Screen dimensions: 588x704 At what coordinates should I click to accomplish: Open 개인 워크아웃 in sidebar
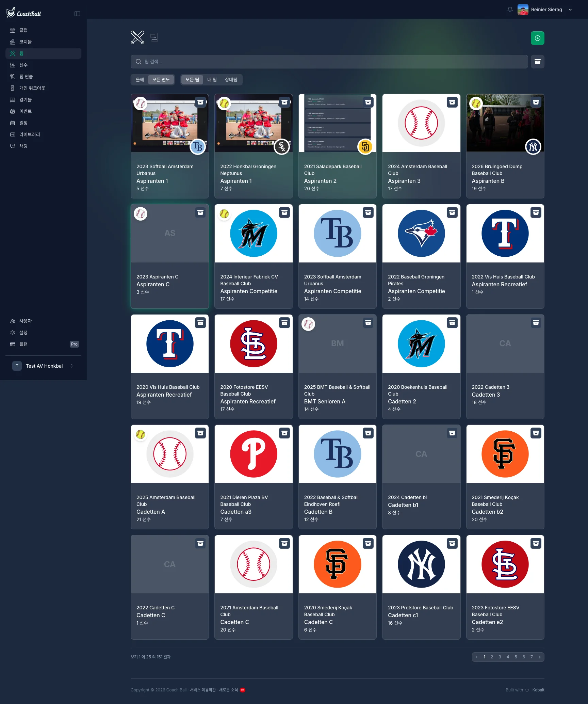coord(43,88)
